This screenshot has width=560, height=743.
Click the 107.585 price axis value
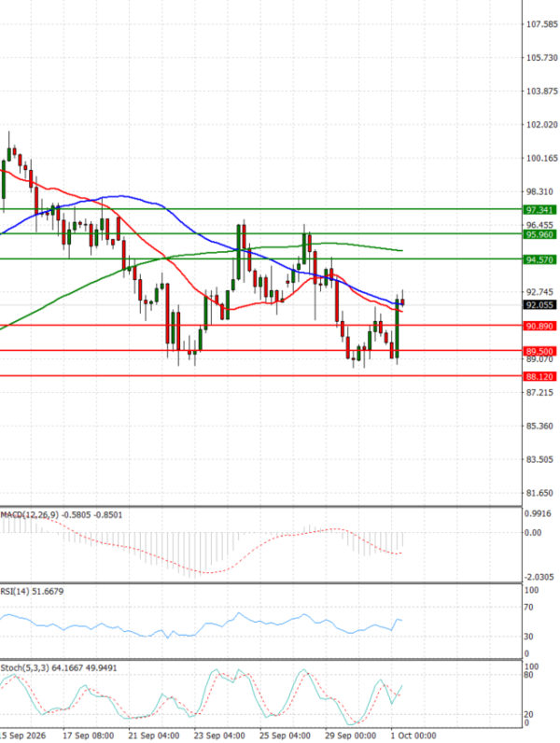click(542, 24)
